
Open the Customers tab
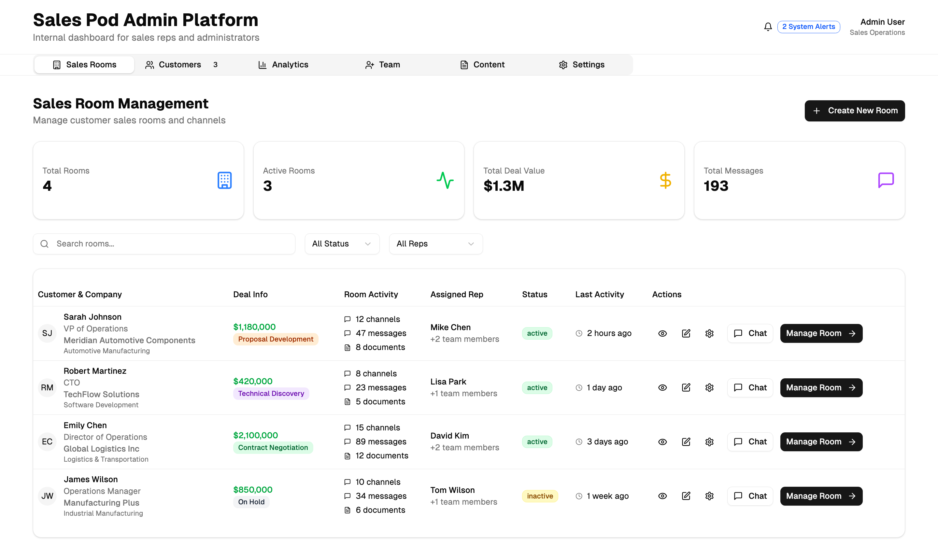pos(181,64)
